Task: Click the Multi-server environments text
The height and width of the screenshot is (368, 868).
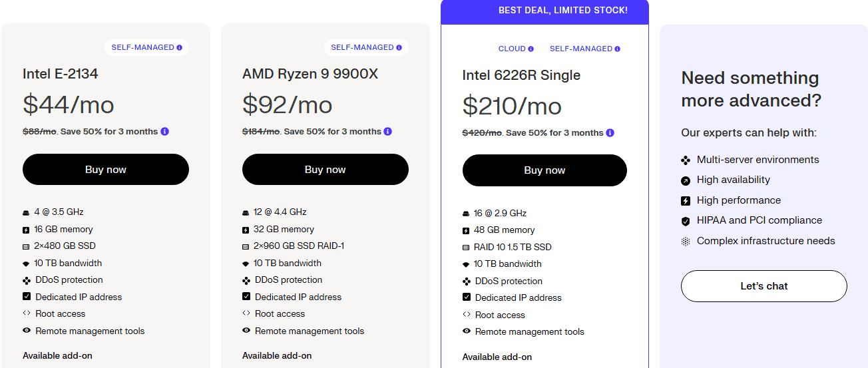Action: (758, 160)
